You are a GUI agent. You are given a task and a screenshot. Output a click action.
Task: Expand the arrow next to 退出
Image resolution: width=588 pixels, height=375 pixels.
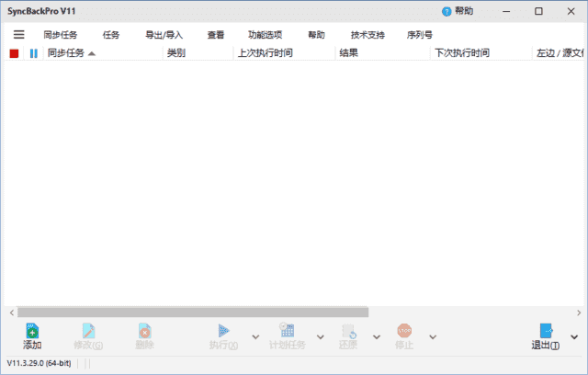point(574,336)
